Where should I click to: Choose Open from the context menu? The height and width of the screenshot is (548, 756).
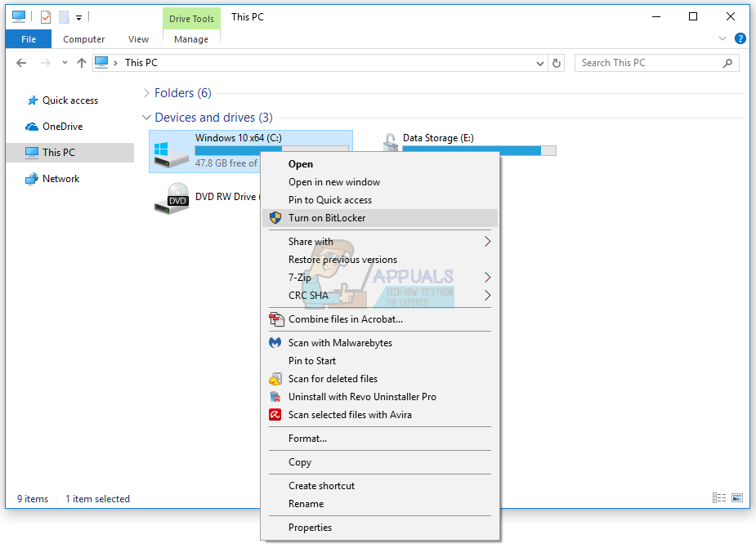pyautogui.click(x=380, y=164)
